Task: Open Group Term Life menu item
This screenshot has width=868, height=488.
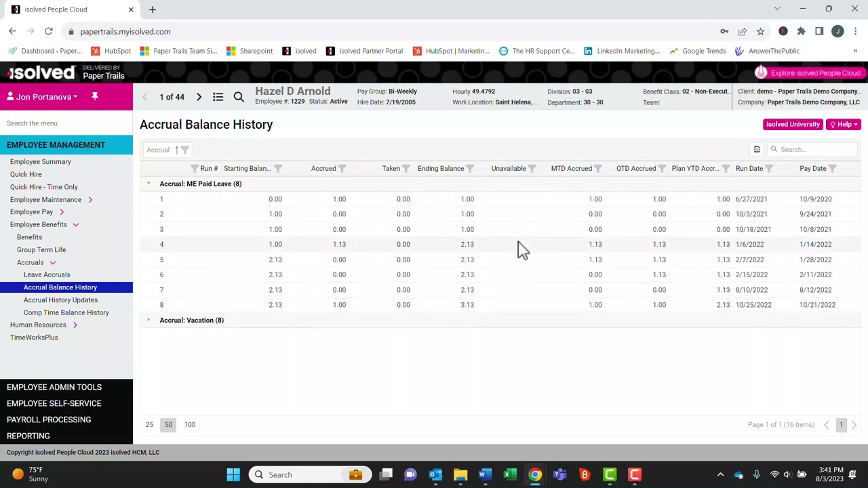Action: pyautogui.click(x=41, y=249)
